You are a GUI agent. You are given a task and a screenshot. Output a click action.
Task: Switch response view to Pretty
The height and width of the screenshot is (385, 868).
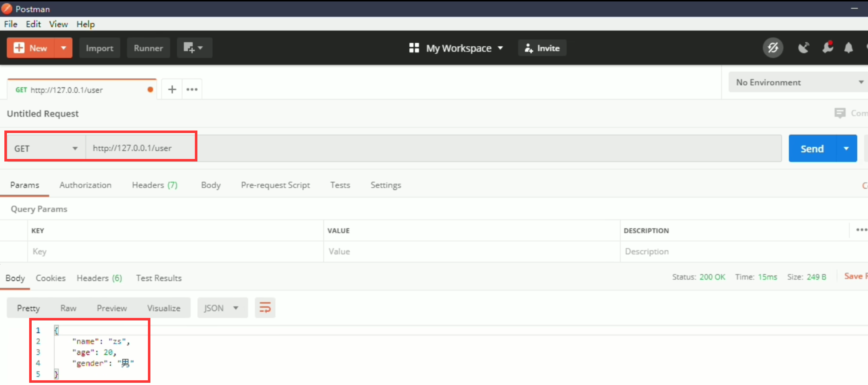point(28,308)
